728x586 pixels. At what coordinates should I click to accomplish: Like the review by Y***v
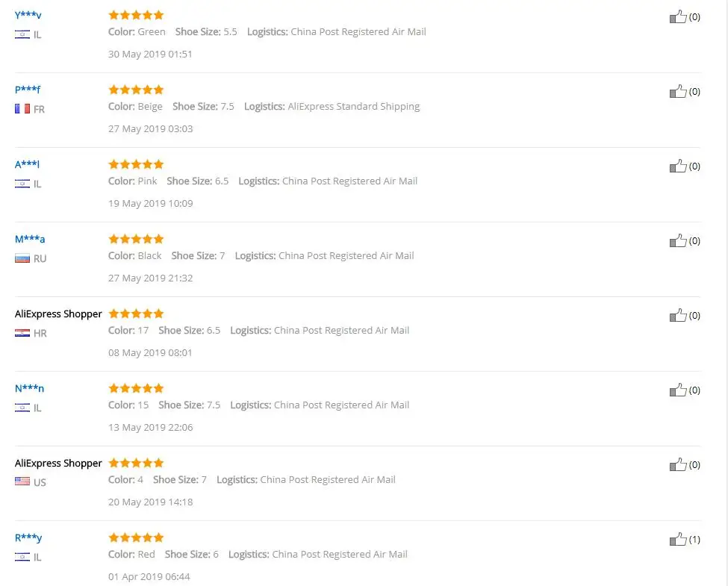coord(678,16)
